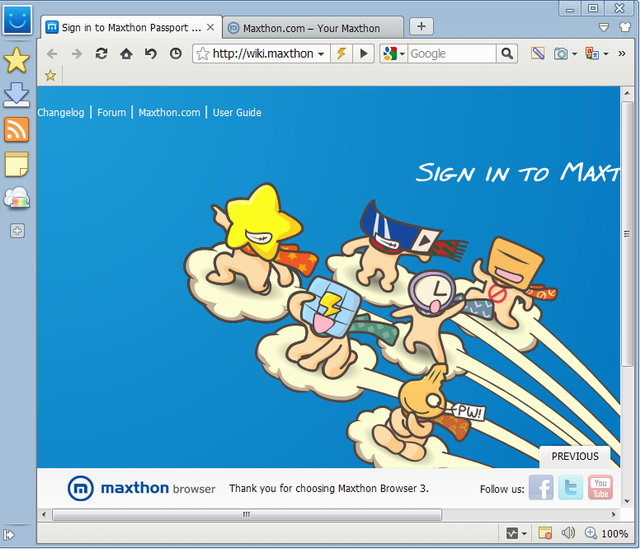Go to the Home page icon

coord(126,53)
